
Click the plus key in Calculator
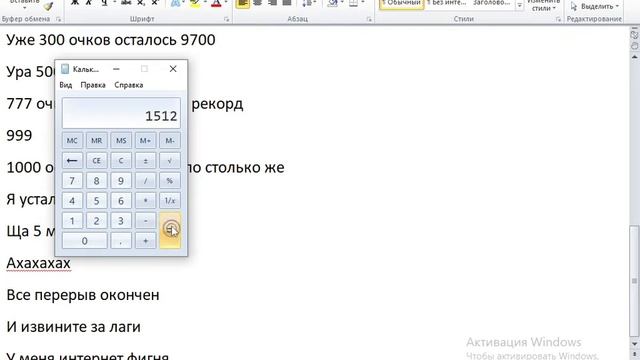point(145,241)
